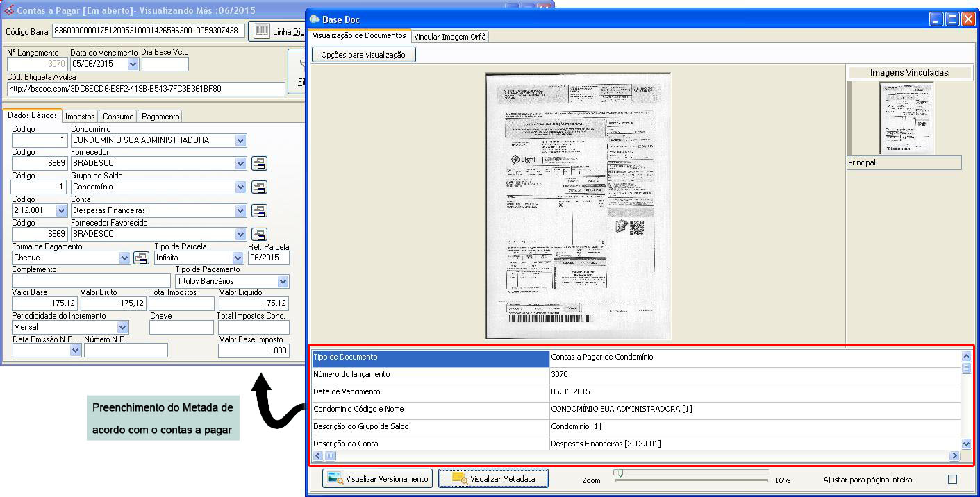980x497 pixels.
Task: Click the Valor Líquido field
Action: [x=254, y=303]
